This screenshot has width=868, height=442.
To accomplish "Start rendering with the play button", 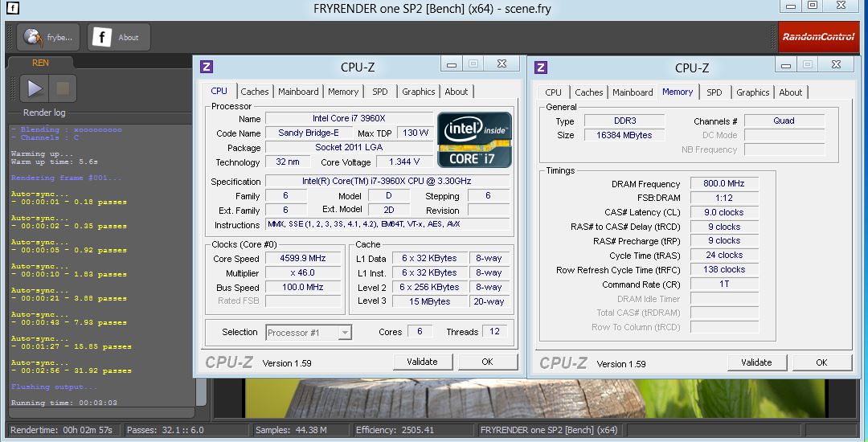I will (35, 88).
